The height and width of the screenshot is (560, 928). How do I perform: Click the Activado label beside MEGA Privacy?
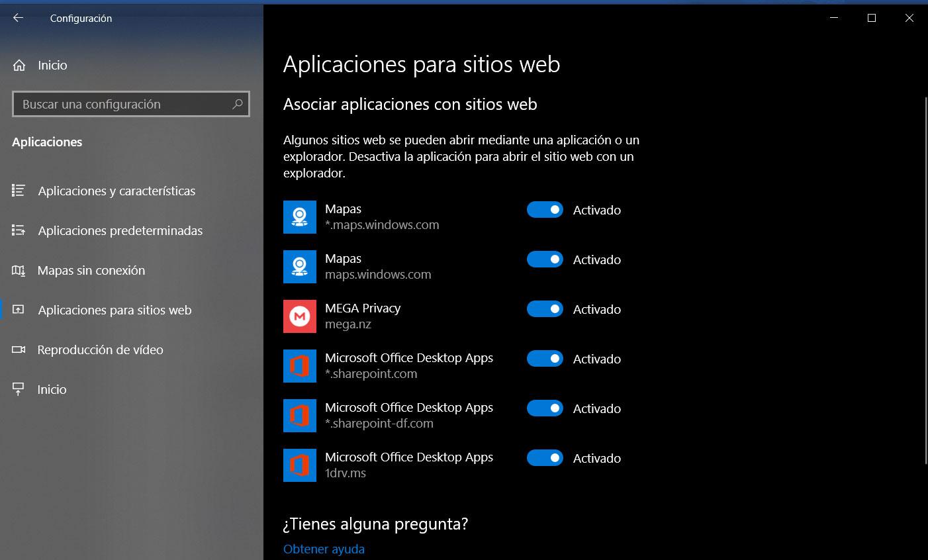pos(597,309)
